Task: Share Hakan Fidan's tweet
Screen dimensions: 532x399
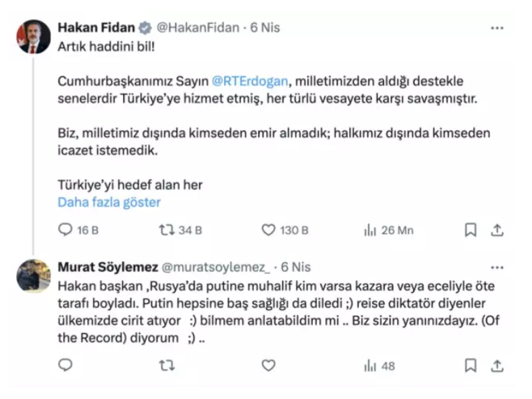Action: click(x=497, y=230)
